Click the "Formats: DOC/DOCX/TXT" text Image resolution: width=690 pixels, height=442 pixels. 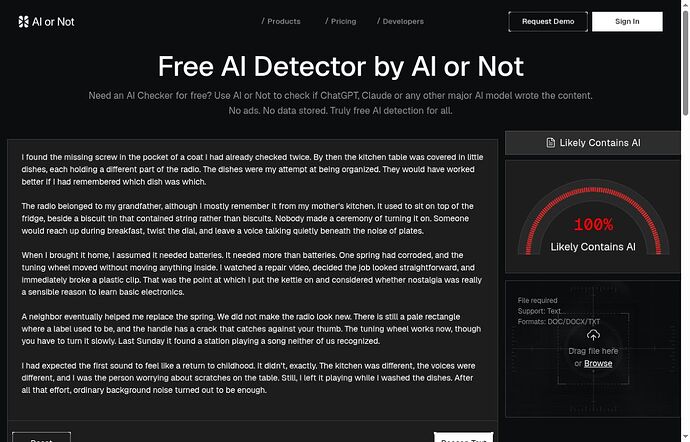558,322
